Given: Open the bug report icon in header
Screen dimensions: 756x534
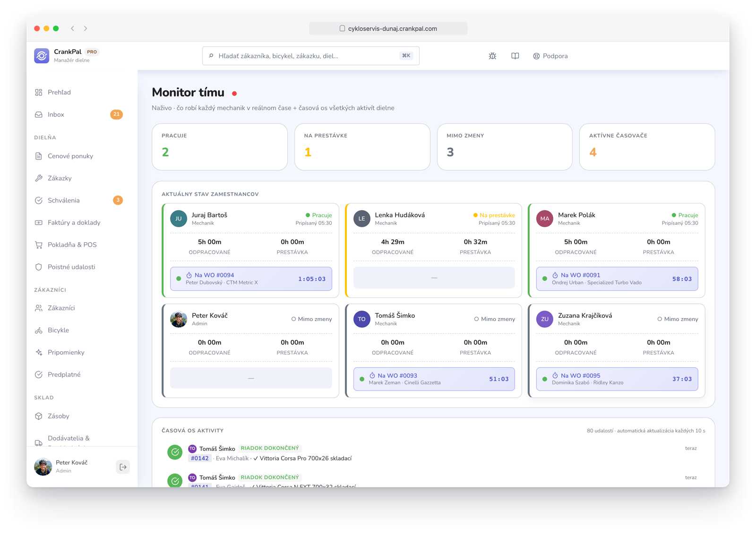Looking at the screenshot, I should coord(492,56).
